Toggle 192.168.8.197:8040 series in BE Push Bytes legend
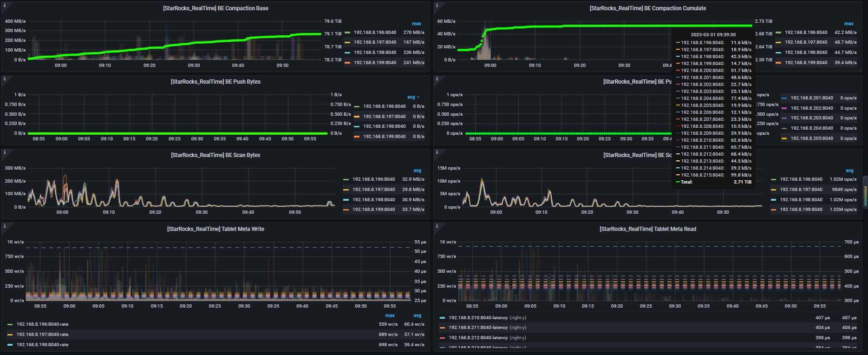This screenshot has height=355, width=868. click(385, 117)
